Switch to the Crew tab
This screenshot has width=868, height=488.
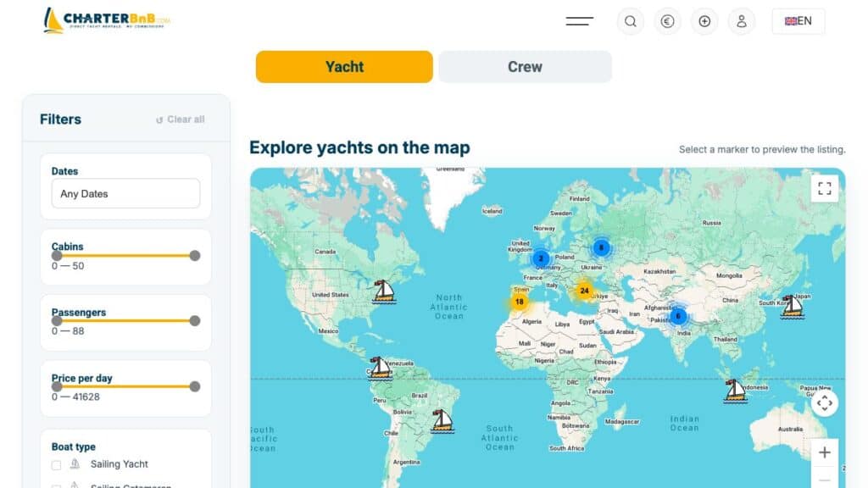pos(525,67)
